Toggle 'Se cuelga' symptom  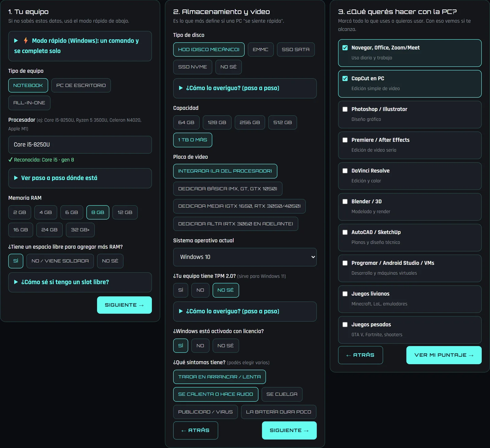click(x=282, y=394)
